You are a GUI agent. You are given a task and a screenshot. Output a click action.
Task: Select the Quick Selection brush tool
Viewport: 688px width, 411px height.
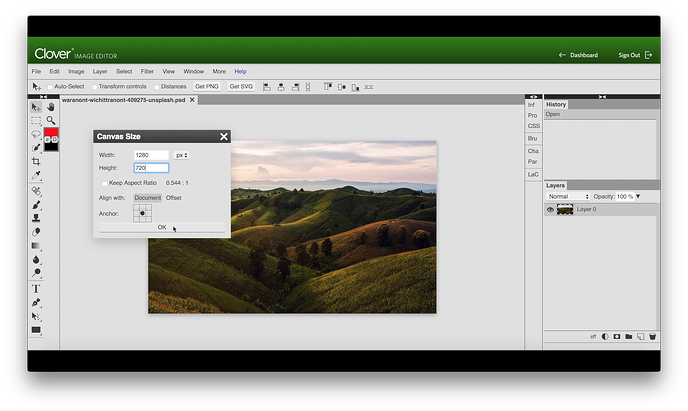(x=36, y=148)
